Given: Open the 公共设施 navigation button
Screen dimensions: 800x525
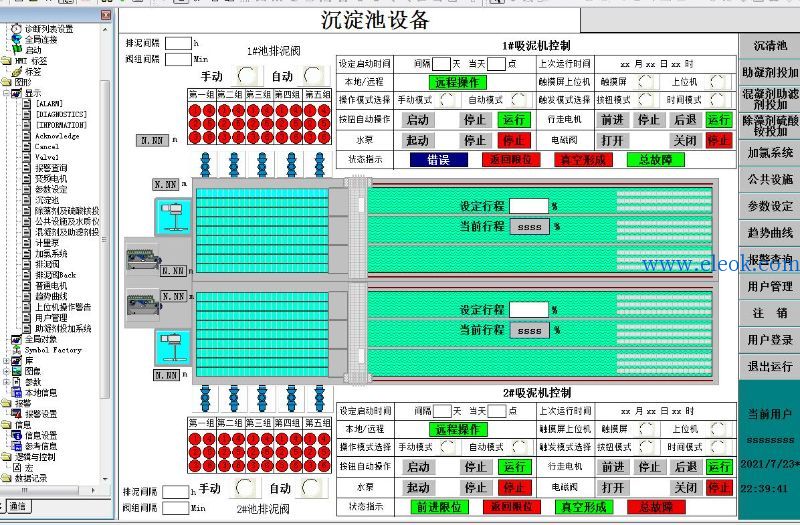Looking at the screenshot, I should pos(769,180).
